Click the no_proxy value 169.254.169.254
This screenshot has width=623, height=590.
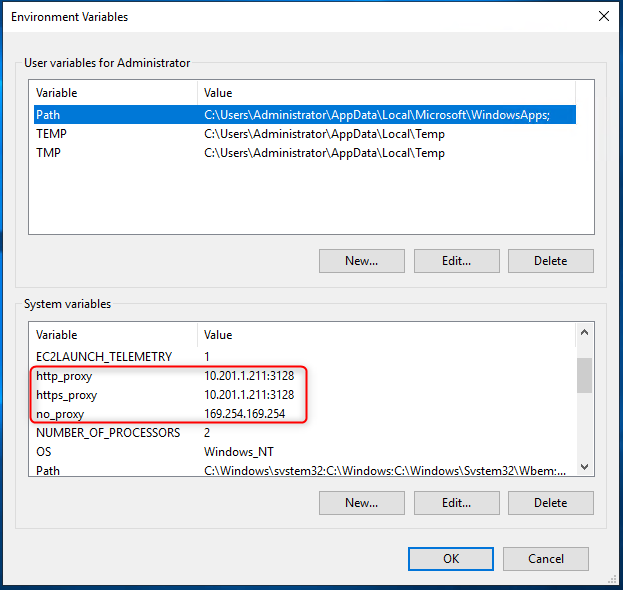[x=244, y=414]
